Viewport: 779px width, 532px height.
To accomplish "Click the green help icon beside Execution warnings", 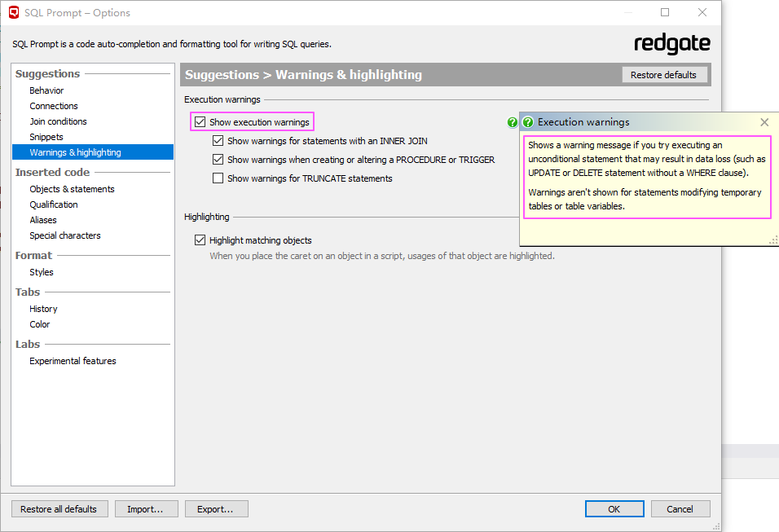I will point(513,122).
